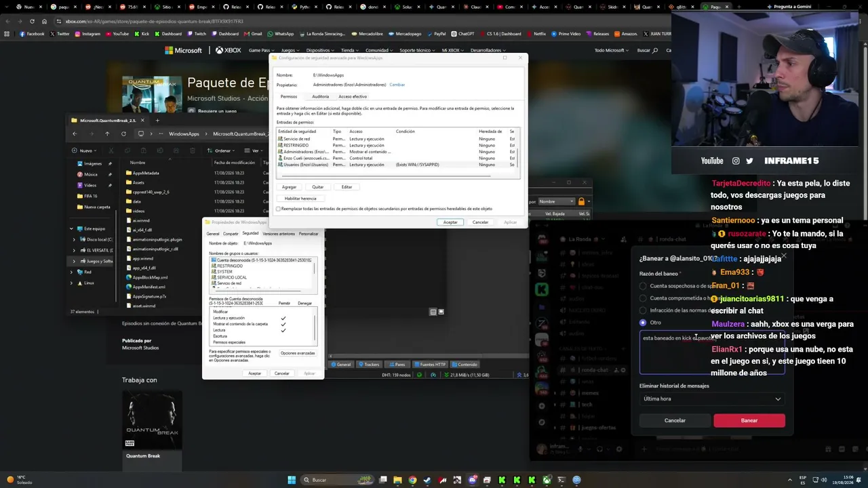The height and width of the screenshot is (488, 868).
Task: Open the Pares tab in torrent client
Action: 398,365
